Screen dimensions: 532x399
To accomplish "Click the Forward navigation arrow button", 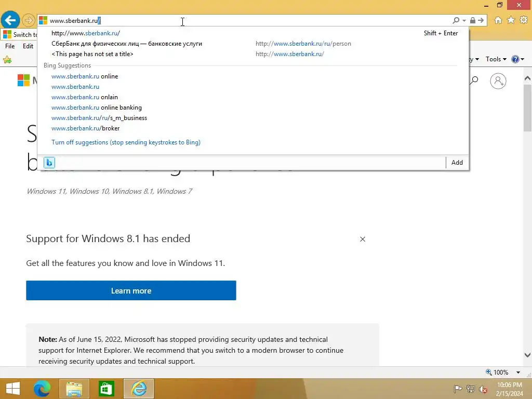I will 29,20.
